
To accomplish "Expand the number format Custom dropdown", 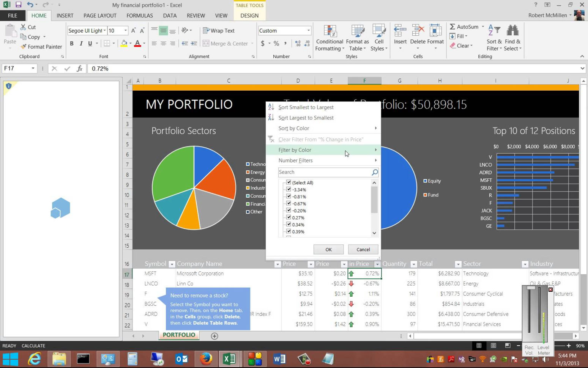I will pos(308,31).
